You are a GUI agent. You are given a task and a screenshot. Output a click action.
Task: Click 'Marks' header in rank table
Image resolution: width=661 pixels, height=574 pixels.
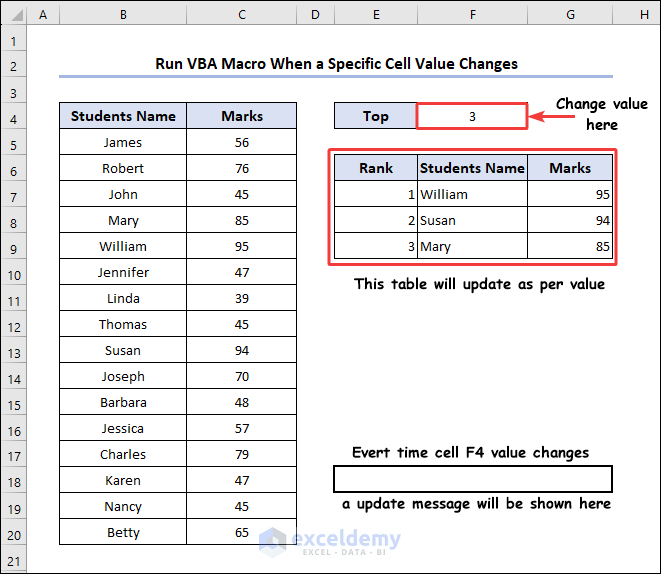(x=570, y=168)
